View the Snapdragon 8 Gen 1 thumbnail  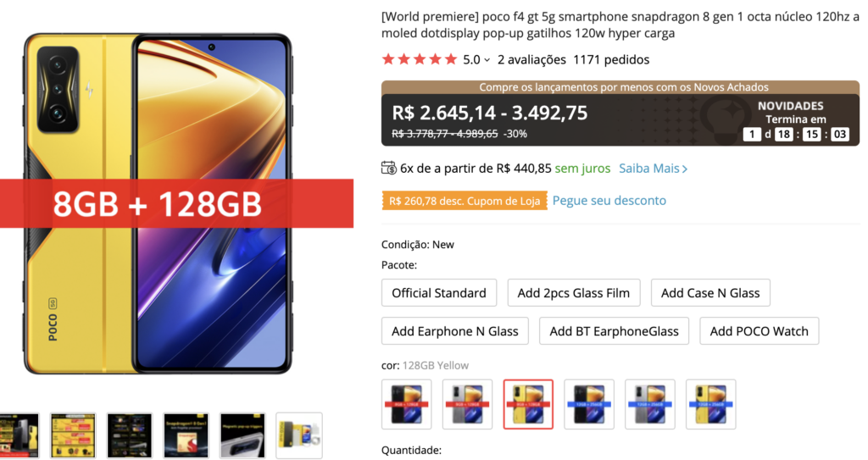[x=186, y=435]
